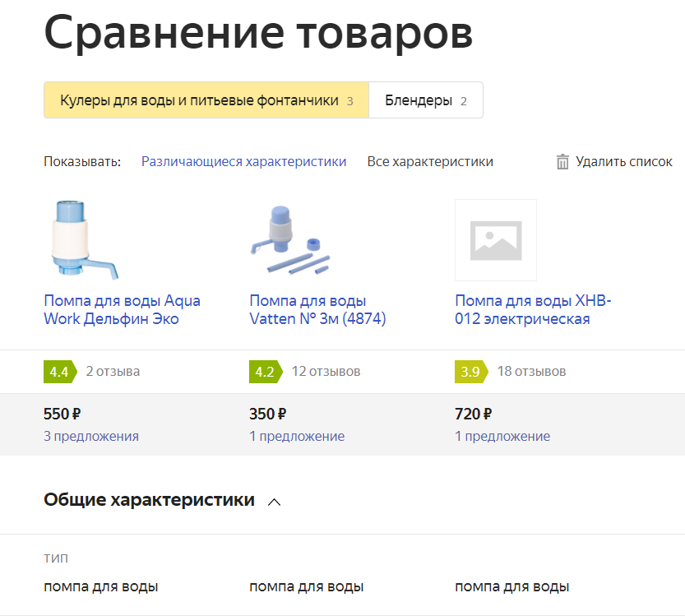The image size is (685, 616).
Task: Click the 3.9 rating badge
Action: [x=471, y=372]
